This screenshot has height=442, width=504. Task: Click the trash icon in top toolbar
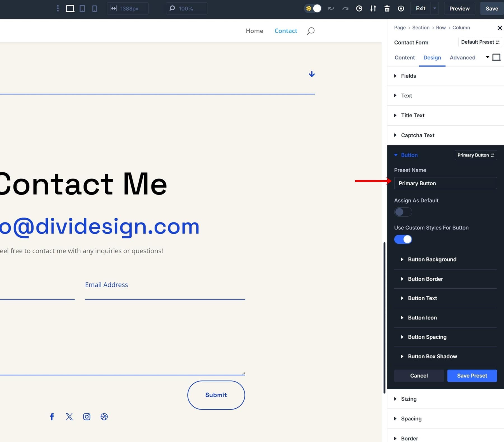click(387, 9)
